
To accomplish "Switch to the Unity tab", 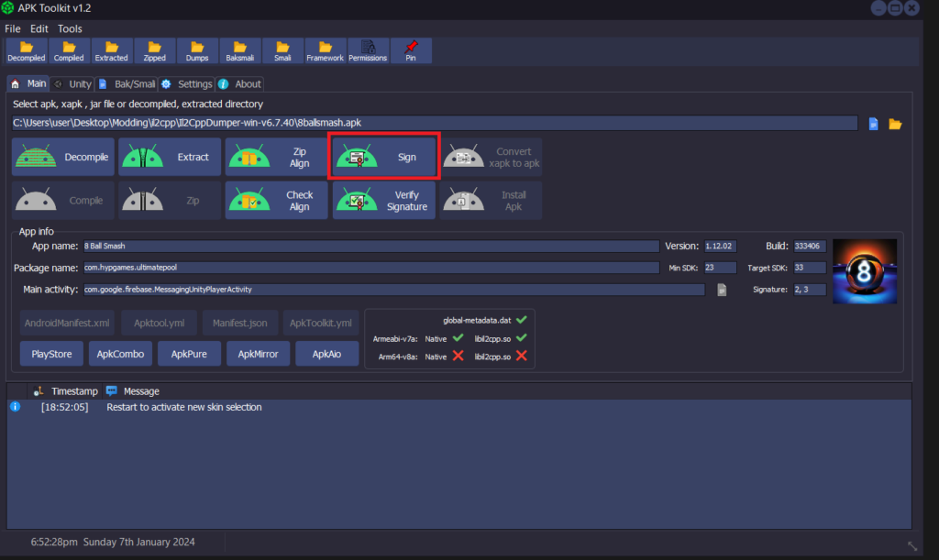I will pos(72,84).
